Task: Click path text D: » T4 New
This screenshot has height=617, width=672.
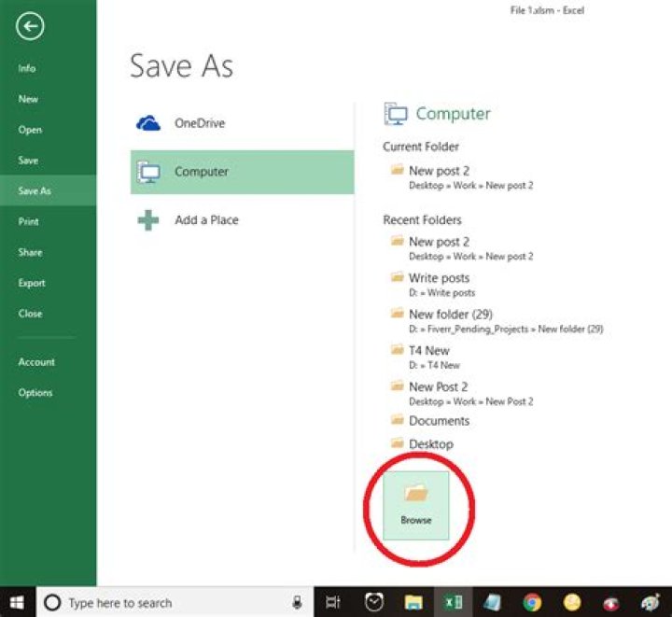Action: click(x=434, y=365)
